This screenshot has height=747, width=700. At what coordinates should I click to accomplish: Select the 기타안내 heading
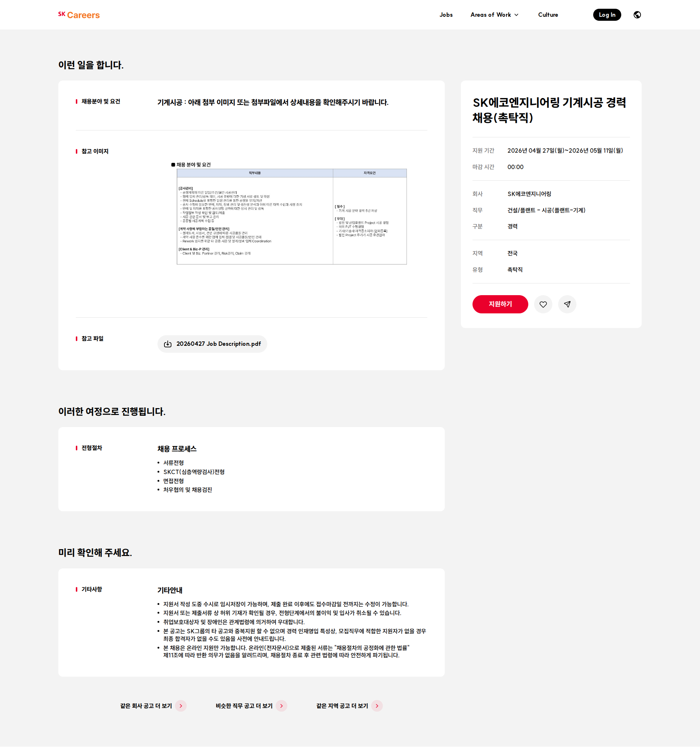[x=170, y=590]
